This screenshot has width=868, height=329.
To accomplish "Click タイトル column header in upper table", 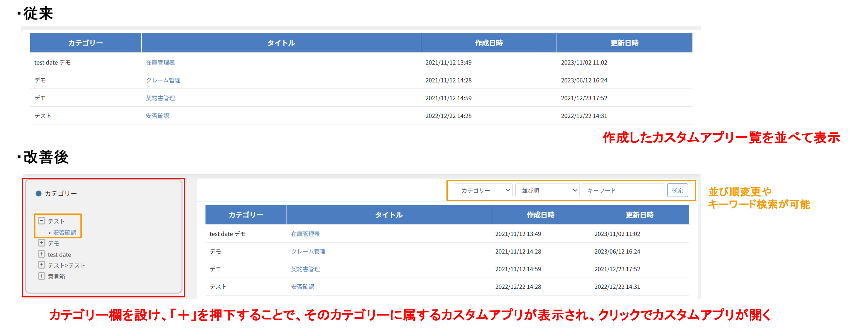I will [x=281, y=43].
